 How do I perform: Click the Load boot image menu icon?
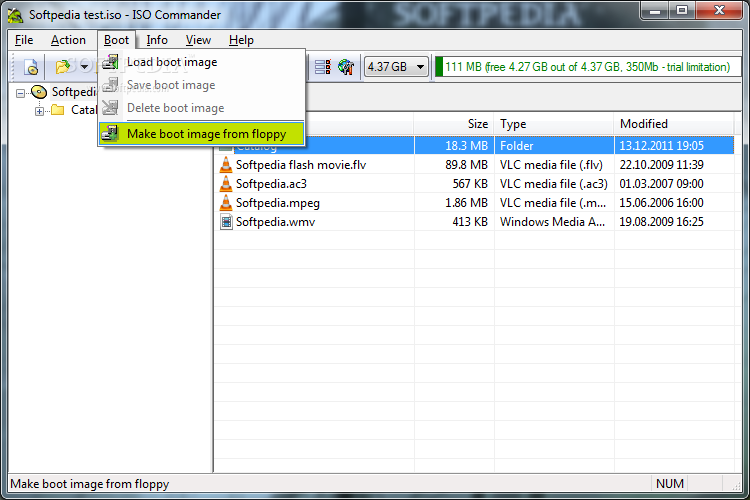click(110, 62)
